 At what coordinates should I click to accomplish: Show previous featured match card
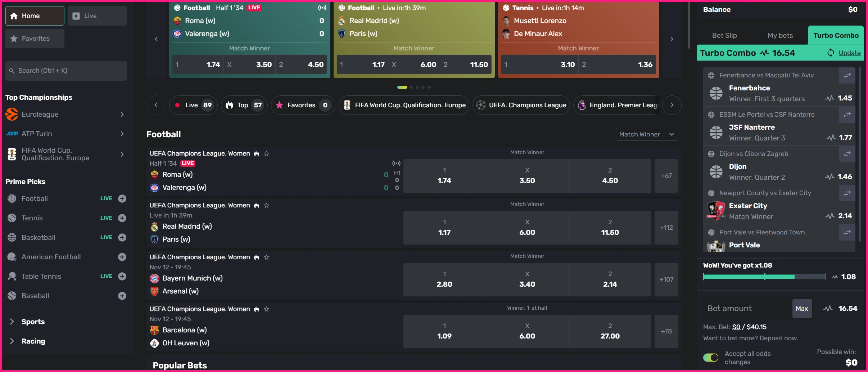pos(156,39)
